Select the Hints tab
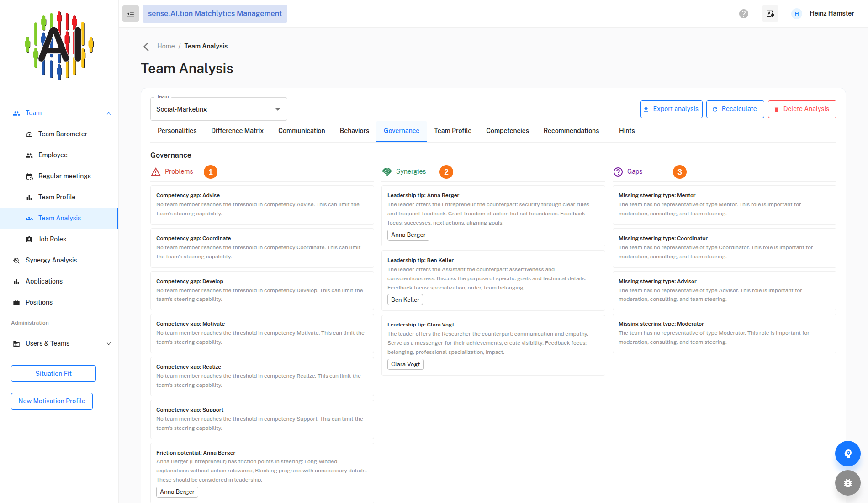 (x=627, y=131)
